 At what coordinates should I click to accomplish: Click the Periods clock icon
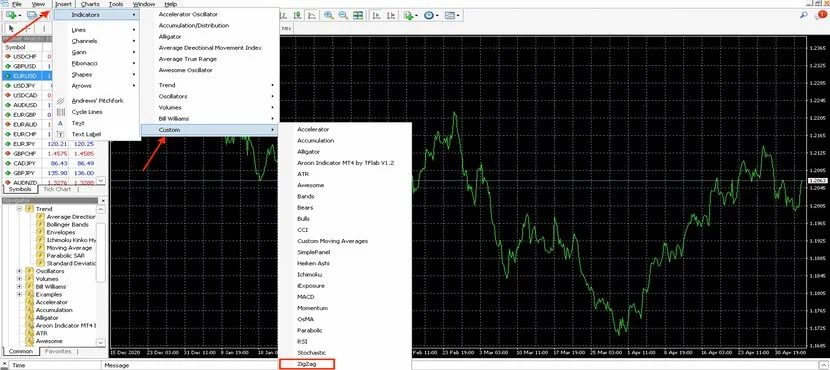(x=428, y=15)
